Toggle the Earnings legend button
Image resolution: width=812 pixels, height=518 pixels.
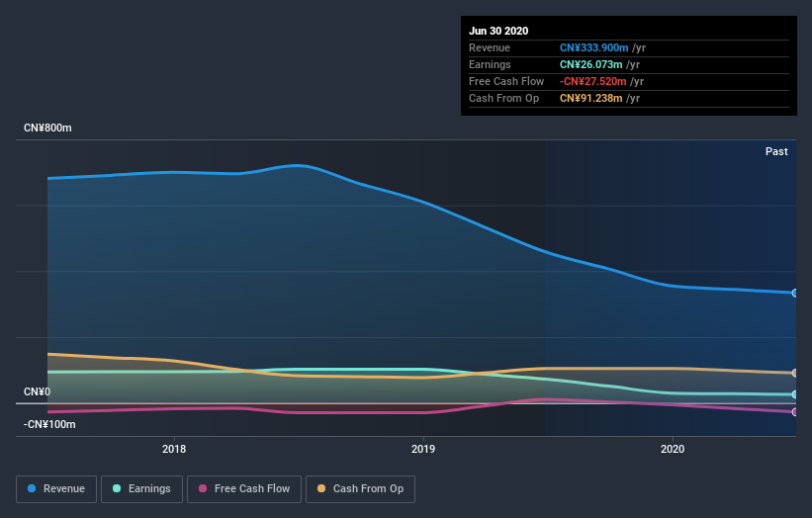click(141, 489)
